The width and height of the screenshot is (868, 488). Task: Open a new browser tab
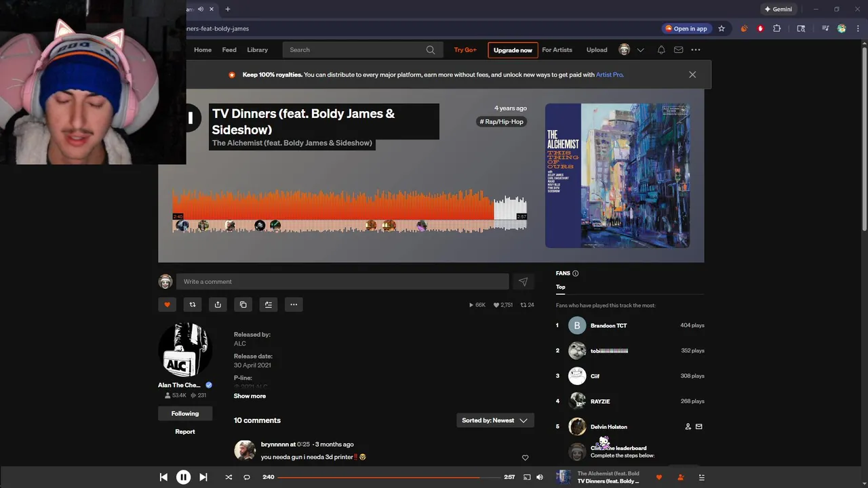tap(228, 9)
